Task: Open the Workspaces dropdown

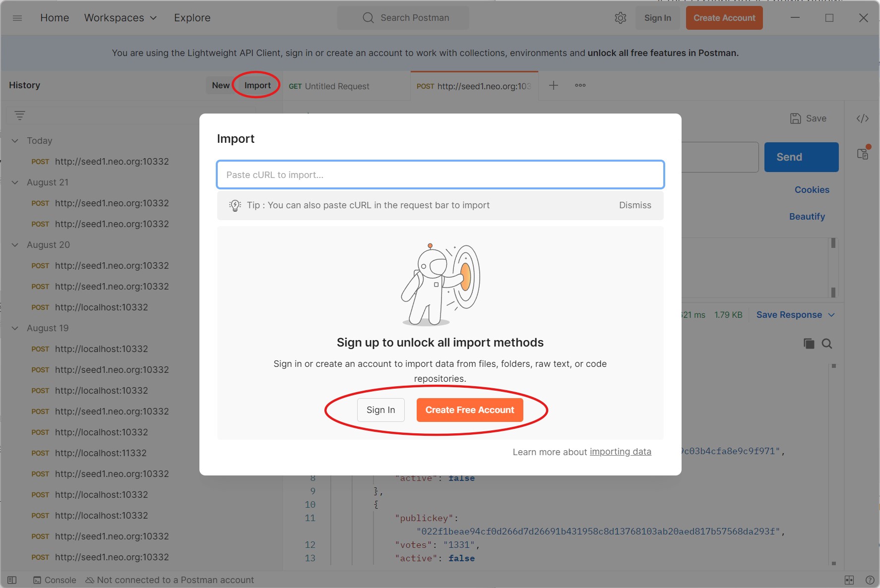Action: coord(121,18)
